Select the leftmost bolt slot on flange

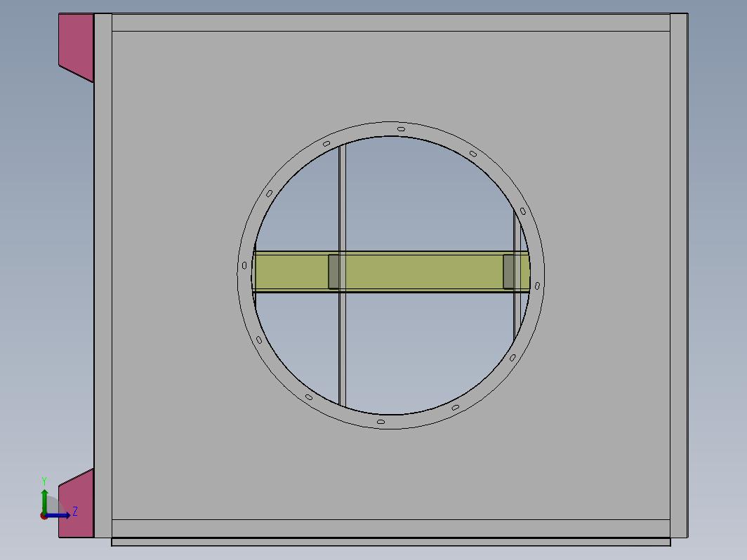pyautogui.click(x=244, y=265)
